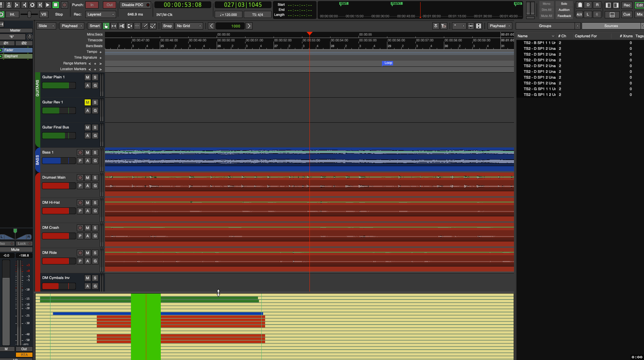Open the No Grid dropdown
This screenshot has height=360, width=644.
click(x=189, y=26)
